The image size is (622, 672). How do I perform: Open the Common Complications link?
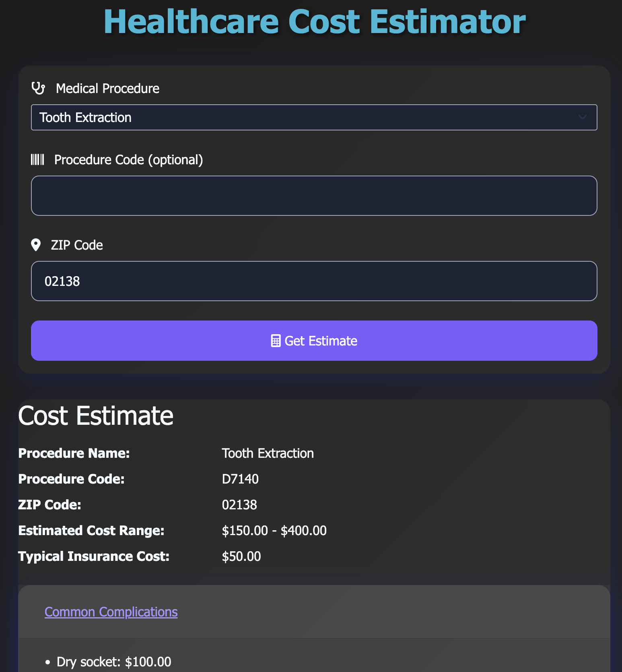(111, 612)
